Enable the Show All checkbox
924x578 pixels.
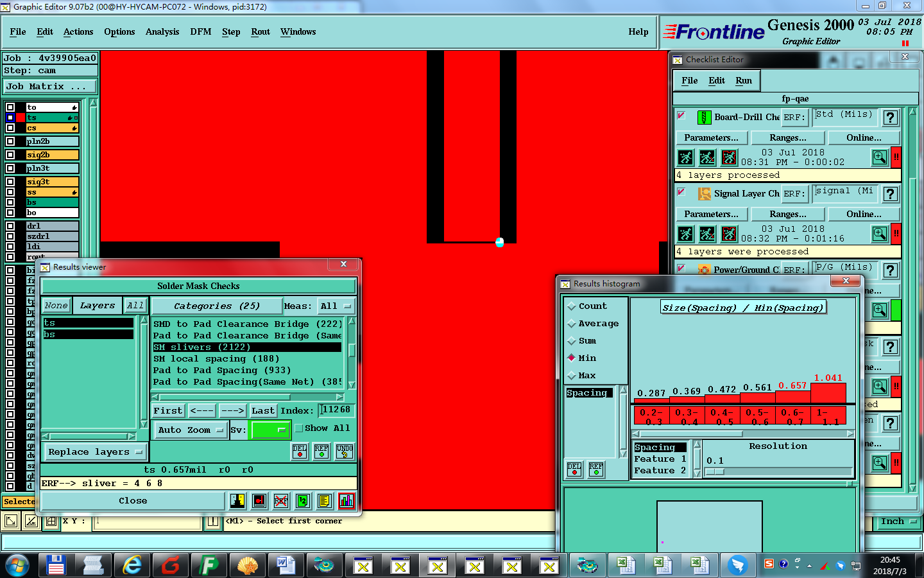click(298, 428)
